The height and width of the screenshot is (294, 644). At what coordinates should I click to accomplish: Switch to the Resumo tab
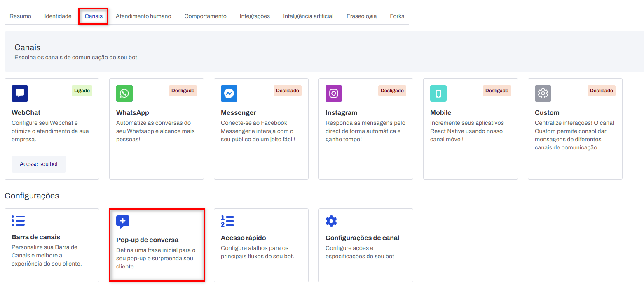(x=20, y=16)
